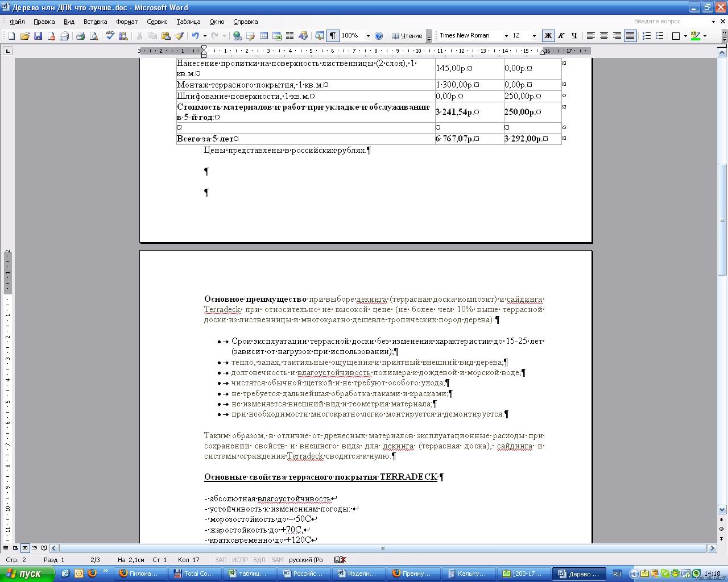Toggle ИСПР track changes indicator
Image resolution: width=728 pixels, height=582 pixels.
click(240, 560)
